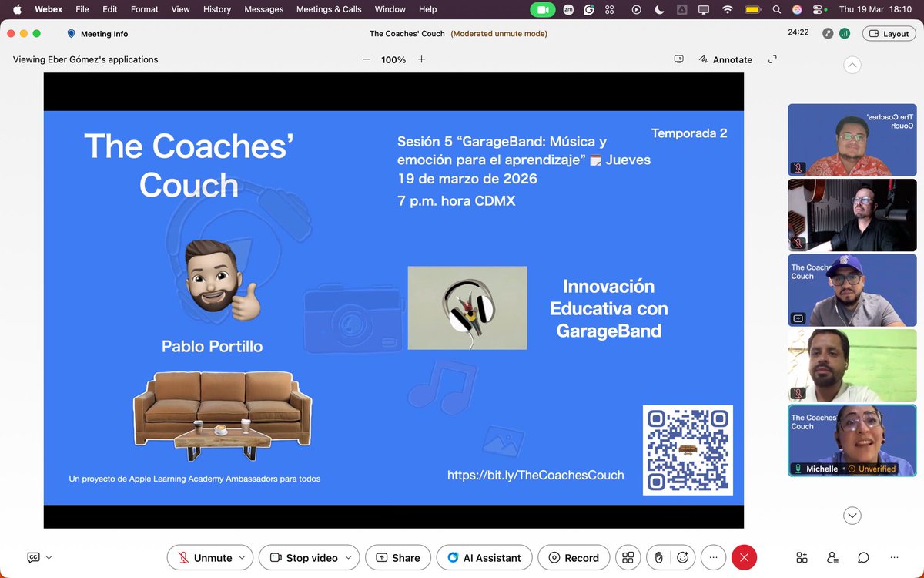Screen dimensions: 924x578
Task: Open the battery status menu
Action: [x=752, y=9]
